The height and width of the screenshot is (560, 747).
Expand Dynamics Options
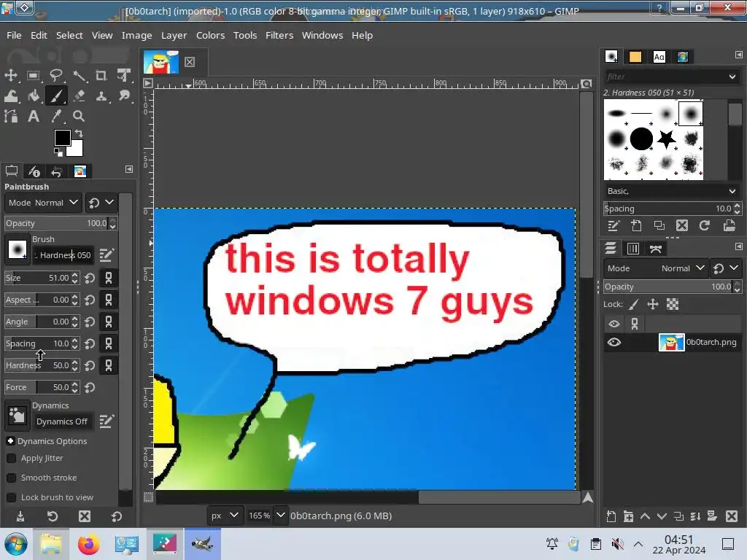pos(10,441)
